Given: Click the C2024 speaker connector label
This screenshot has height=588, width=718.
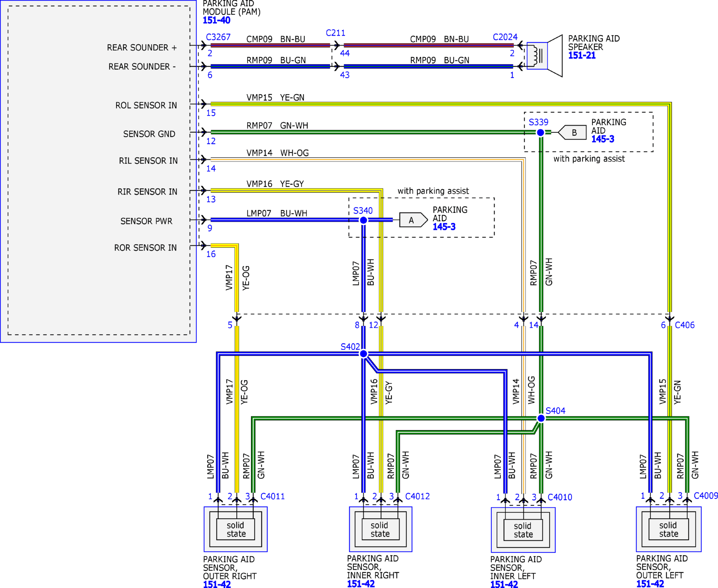Looking at the screenshot, I should point(505,37).
